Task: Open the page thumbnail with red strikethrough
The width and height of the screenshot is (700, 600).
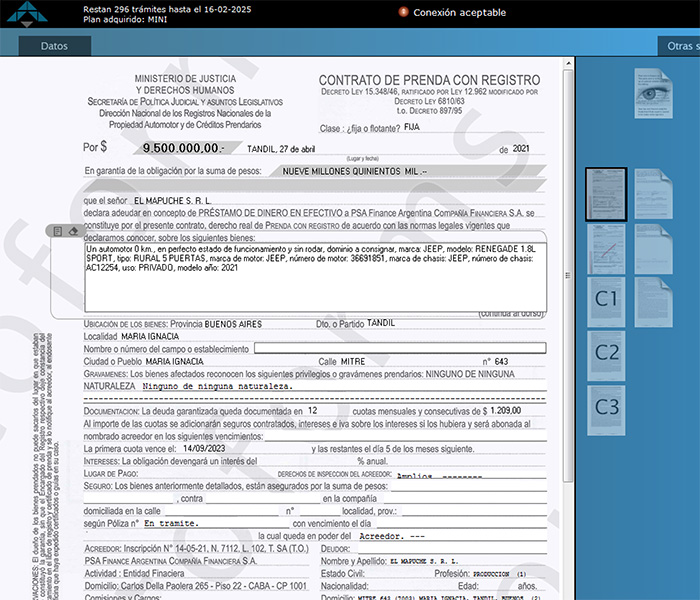Action: (606, 247)
